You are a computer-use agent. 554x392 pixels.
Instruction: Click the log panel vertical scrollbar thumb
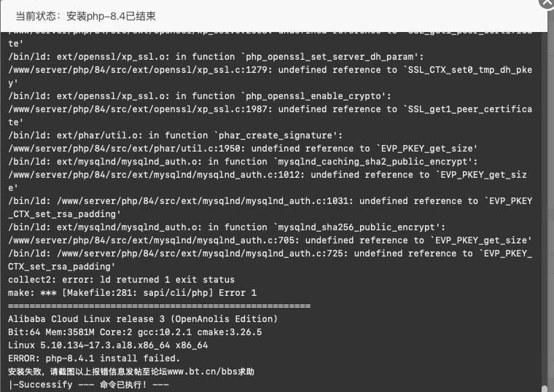coord(545,388)
